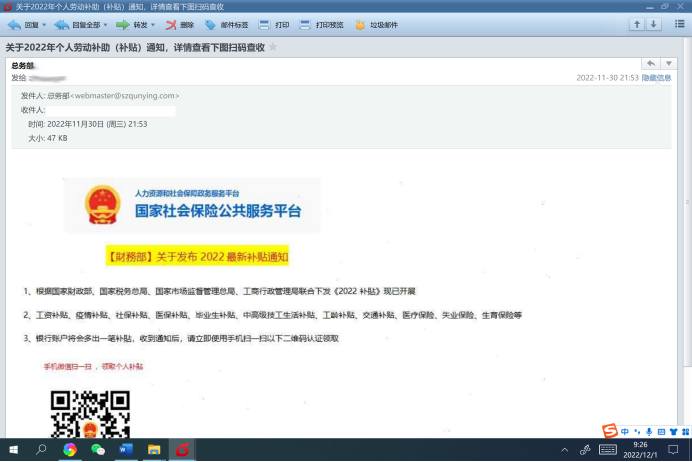This screenshot has height=462, width=692.
Task: Delete the email with 删除 button
Action: [x=180, y=24]
